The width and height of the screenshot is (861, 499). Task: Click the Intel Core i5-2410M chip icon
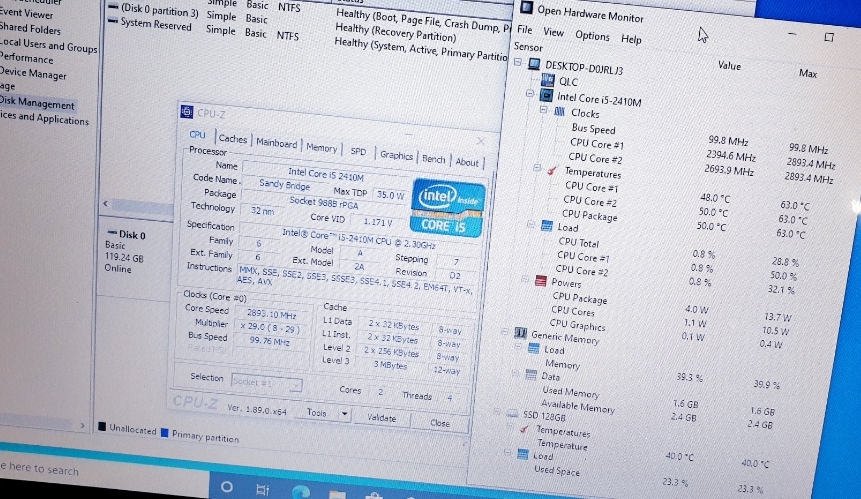click(546, 96)
